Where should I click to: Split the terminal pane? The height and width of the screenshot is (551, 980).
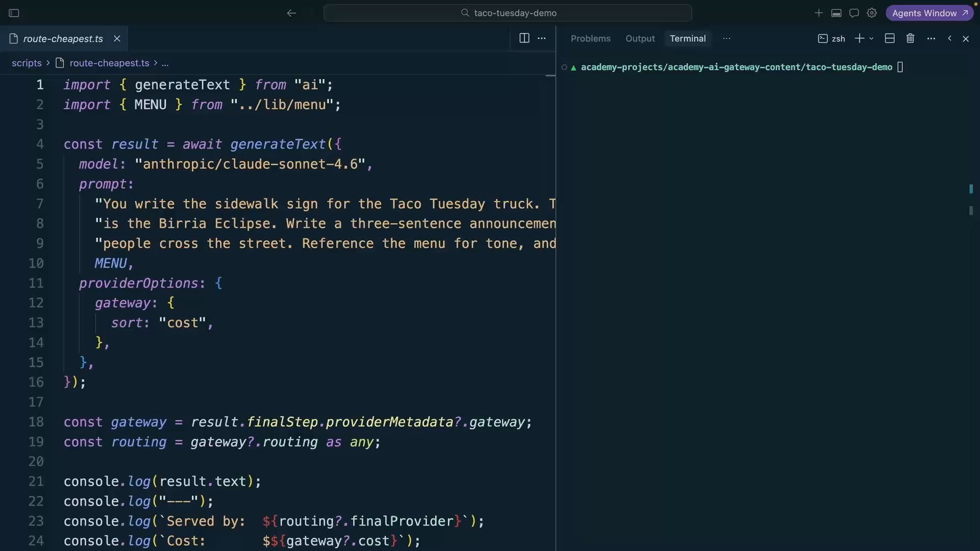coord(890,39)
